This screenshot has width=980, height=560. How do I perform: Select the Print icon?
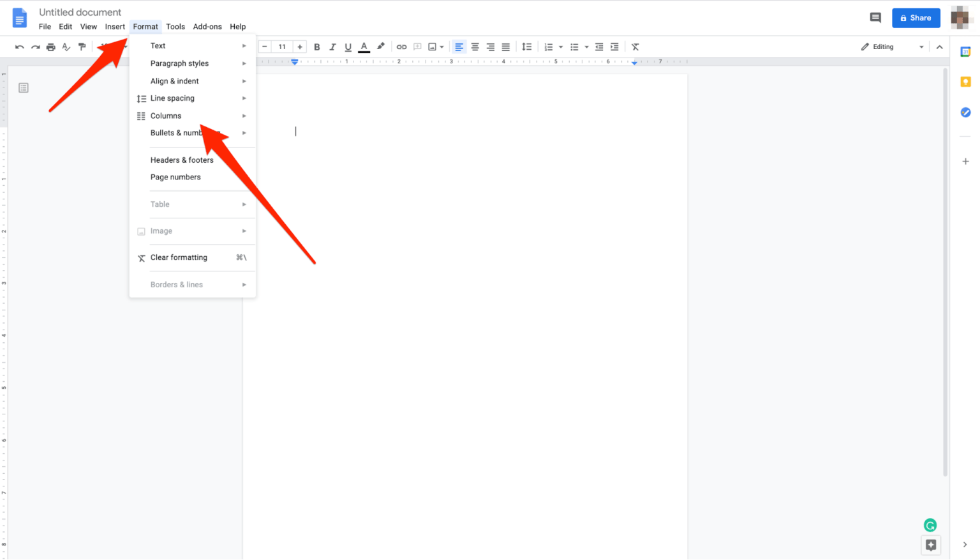(x=50, y=46)
